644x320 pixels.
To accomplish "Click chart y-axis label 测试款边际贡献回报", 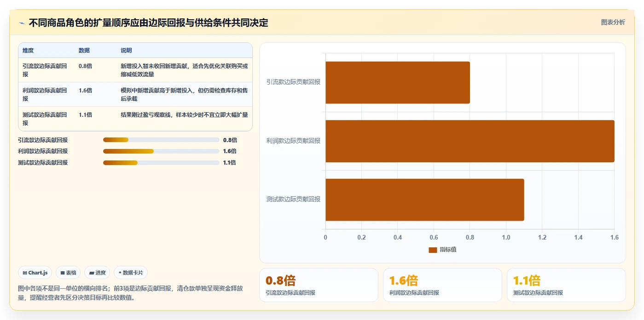I will (x=293, y=200).
